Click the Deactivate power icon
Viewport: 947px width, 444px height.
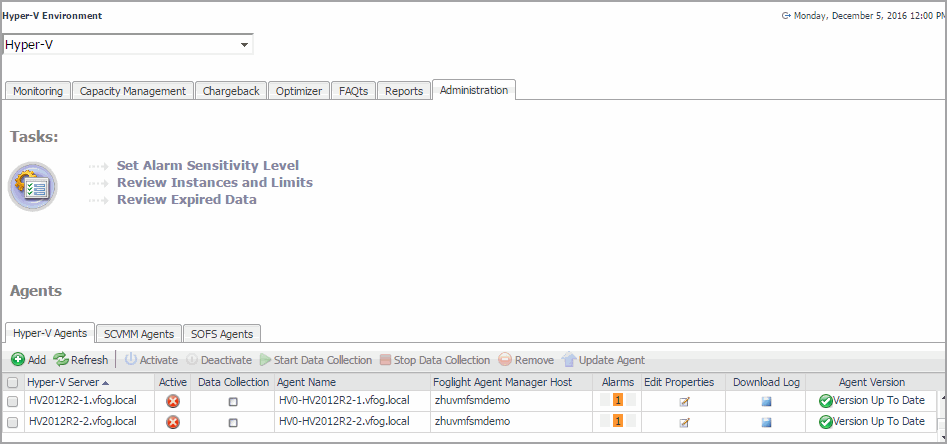(x=191, y=360)
